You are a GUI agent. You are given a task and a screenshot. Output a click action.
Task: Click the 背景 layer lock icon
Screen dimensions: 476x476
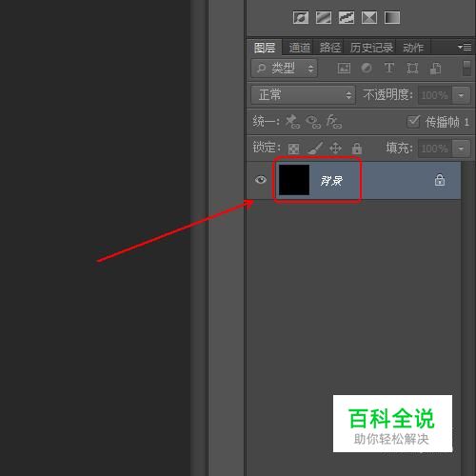tap(440, 180)
